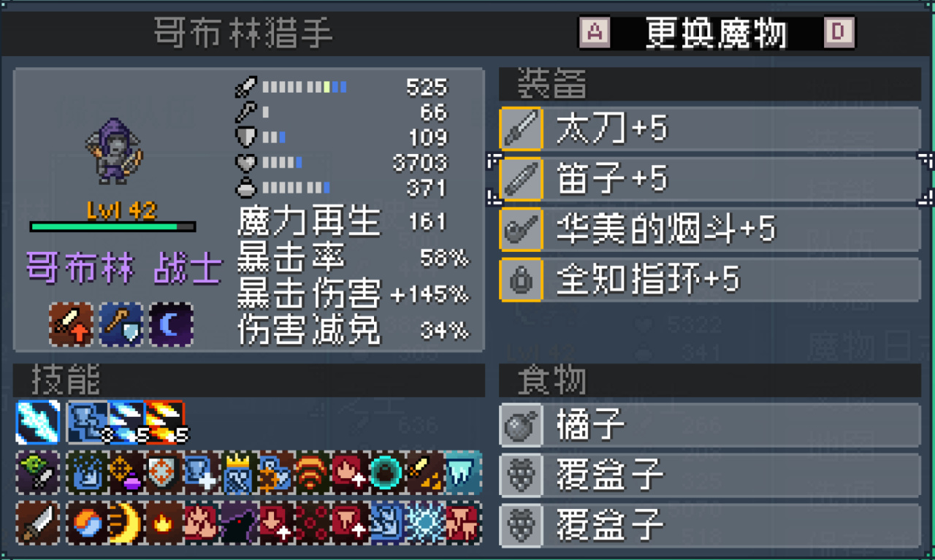Choose the 橘子 food slot
The image size is (935, 560).
710,425
